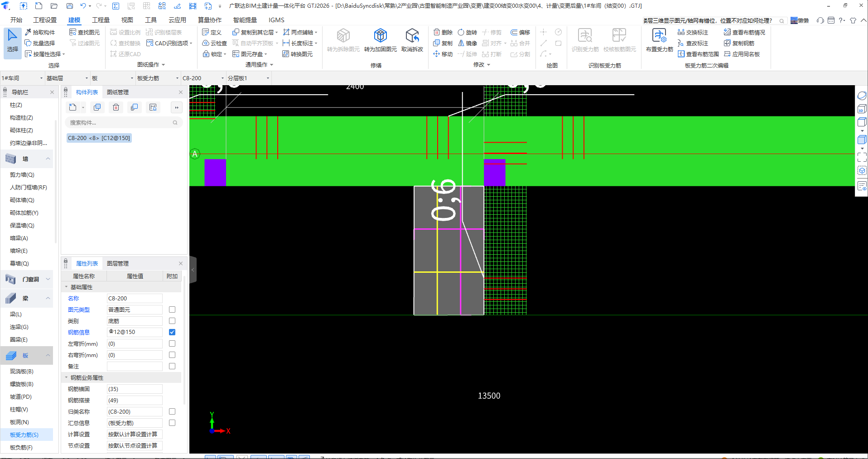This screenshot has width=868, height=459.
Task: Expand the 门窗洞 group
Action: [48, 279]
